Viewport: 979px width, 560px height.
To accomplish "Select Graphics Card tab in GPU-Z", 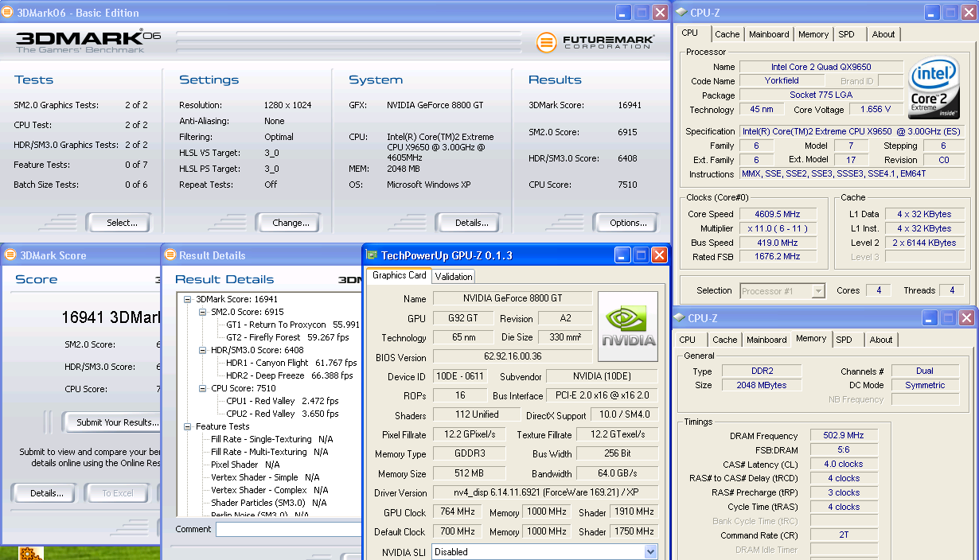I will pyautogui.click(x=400, y=275).
